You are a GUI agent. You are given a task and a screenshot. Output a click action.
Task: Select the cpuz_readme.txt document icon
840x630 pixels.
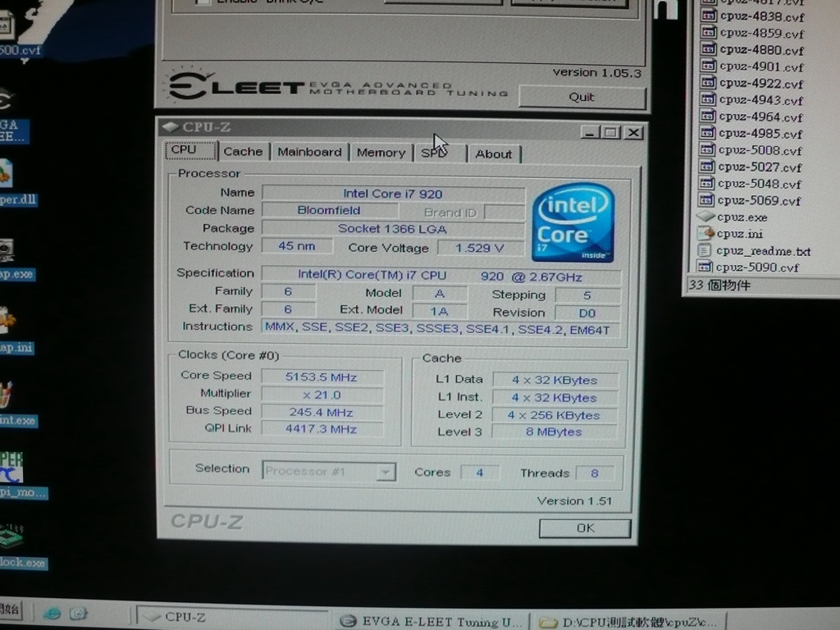[x=705, y=250]
